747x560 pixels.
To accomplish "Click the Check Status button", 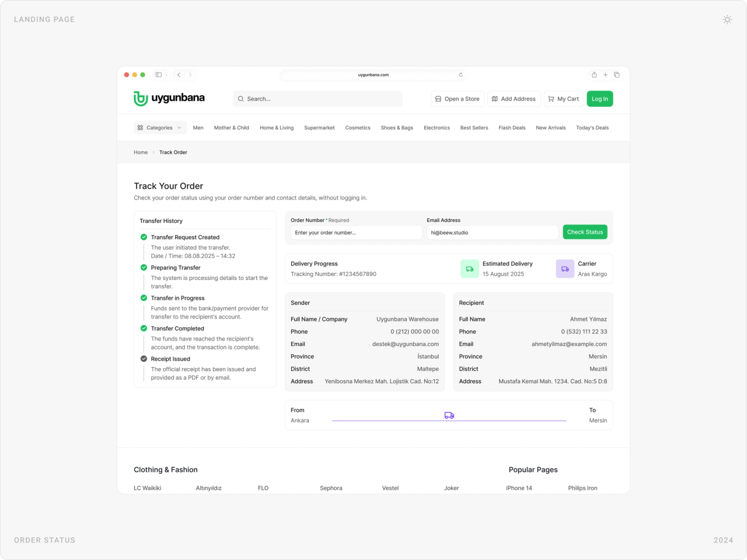I will pyautogui.click(x=585, y=232).
